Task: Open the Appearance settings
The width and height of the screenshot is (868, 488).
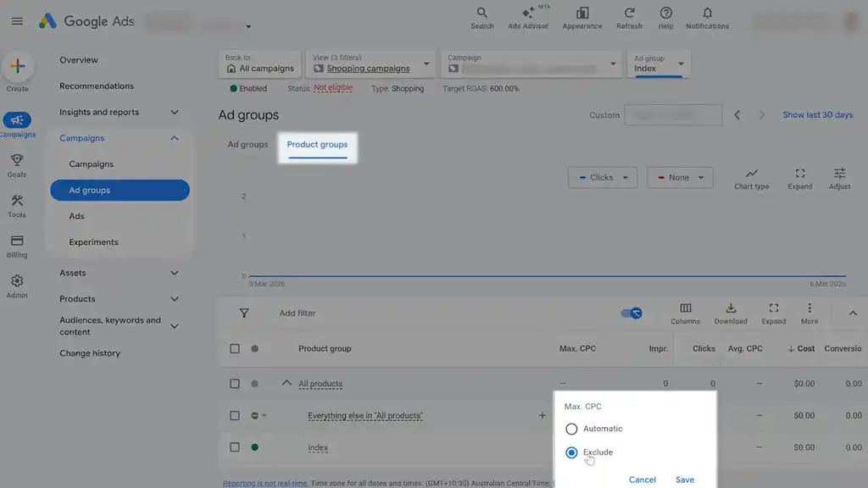Action: pos(581,18)
